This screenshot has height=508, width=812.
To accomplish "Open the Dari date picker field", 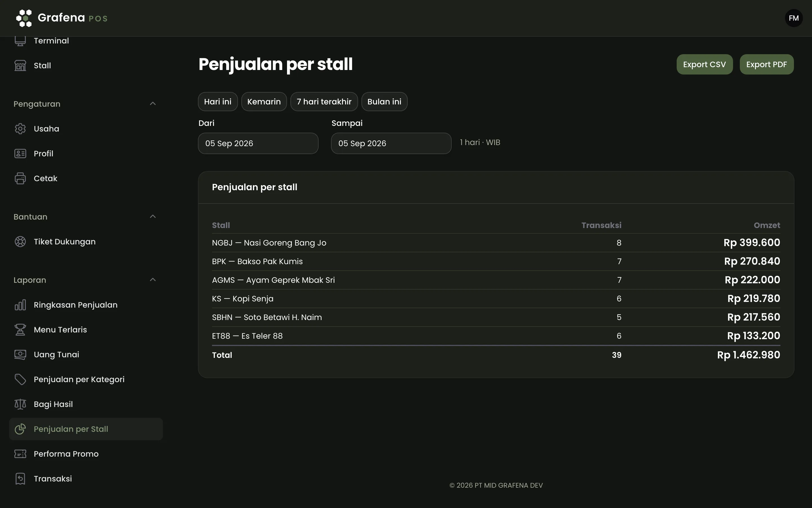I will (258, 143).
